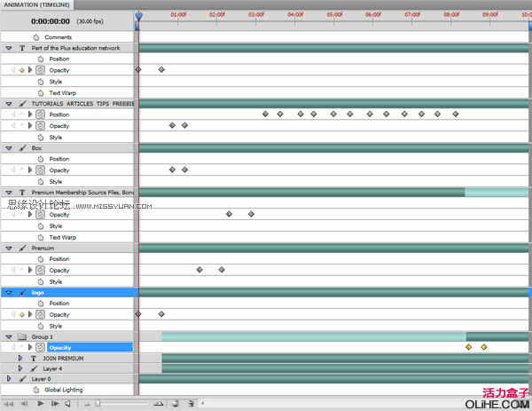The image size is (532, 411).
Task: Expand Layer 0 properties
Action: pyautogui.click(x=9, y=378)
